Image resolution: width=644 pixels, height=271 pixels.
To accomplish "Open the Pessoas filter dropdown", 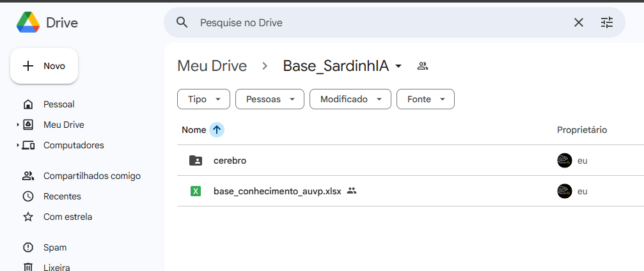I will pyautogui.click(x=269, y=99).
